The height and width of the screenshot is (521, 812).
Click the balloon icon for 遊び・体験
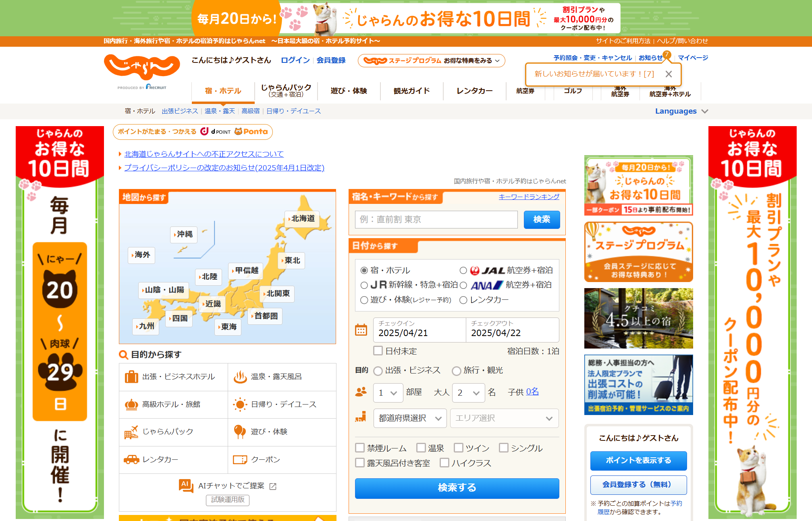point(240,432)
